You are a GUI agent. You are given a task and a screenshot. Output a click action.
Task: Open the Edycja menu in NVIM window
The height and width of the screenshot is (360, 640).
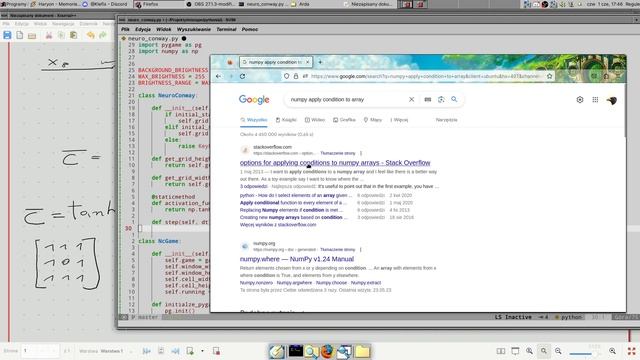(143, 29)
